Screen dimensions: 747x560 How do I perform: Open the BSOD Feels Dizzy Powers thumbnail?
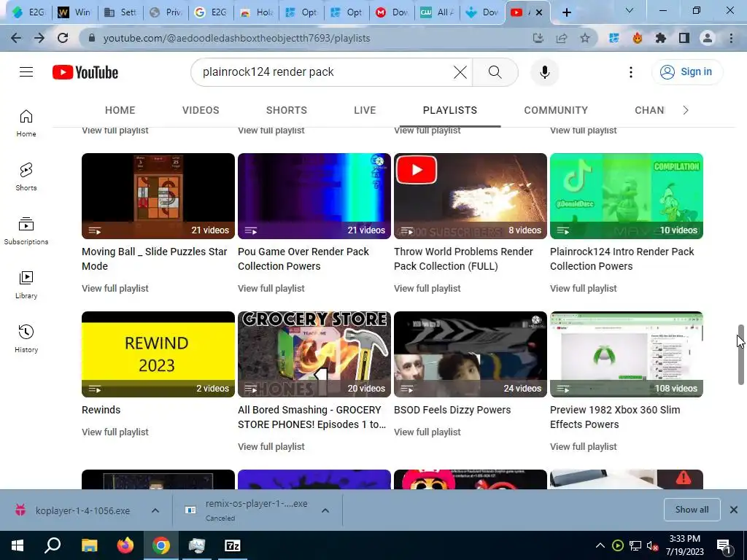tap(471, 354)
